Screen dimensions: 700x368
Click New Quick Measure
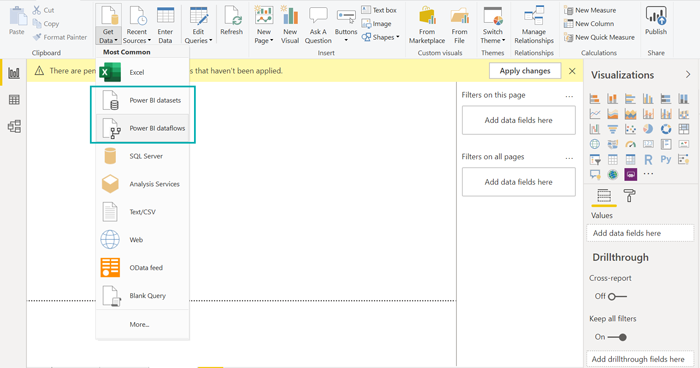(x=599, y=37)
